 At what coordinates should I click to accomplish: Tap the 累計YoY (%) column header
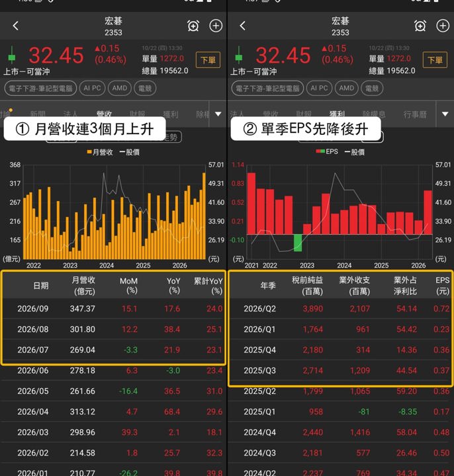coord(208,286)
